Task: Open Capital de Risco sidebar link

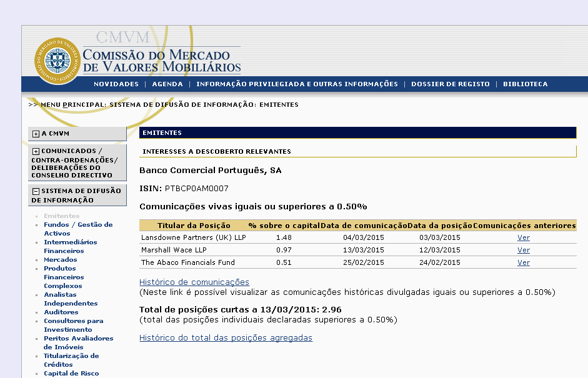Action: [x=71, y=373]
